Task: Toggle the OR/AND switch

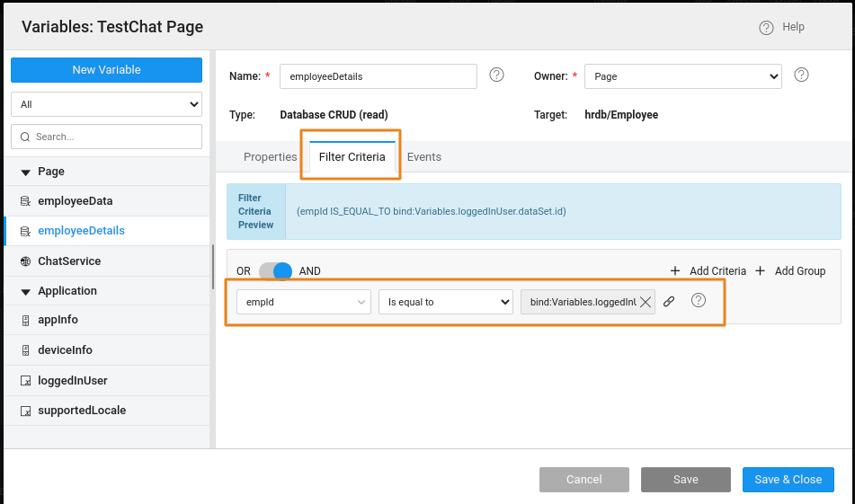Action: coord(276,270)
